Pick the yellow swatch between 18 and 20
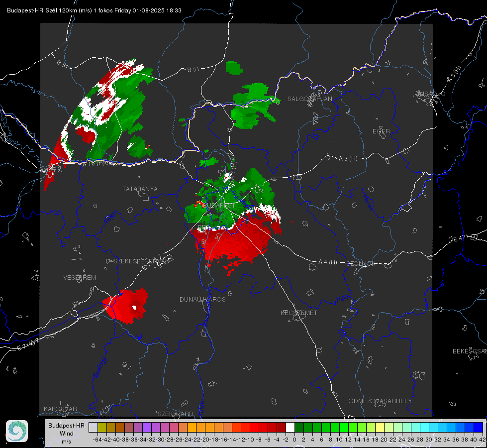Viewport: 487px width, 448px height. pyautogui.click(x=380, y=427)
